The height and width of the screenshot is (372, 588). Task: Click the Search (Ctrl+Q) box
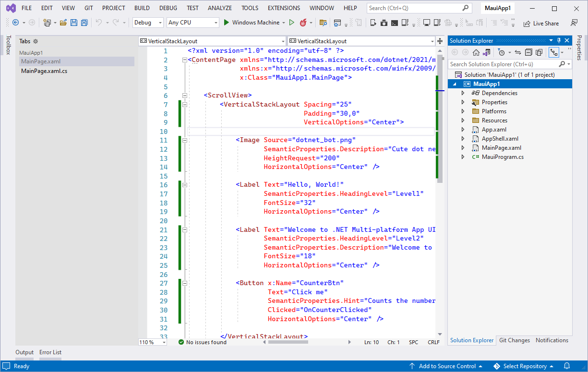tap(415, 8)
